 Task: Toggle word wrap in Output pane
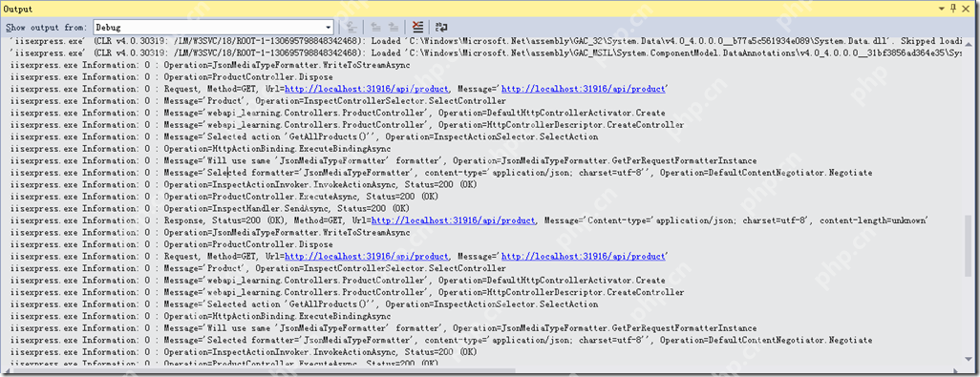point(441,27)
